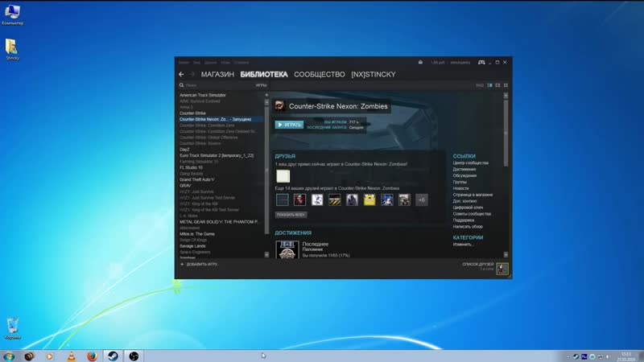This screenshot has width=644, height=362.
Task: Select METAL GEAR SOLID V: THE PHANTOM P... entry
Action: (219, 222)
